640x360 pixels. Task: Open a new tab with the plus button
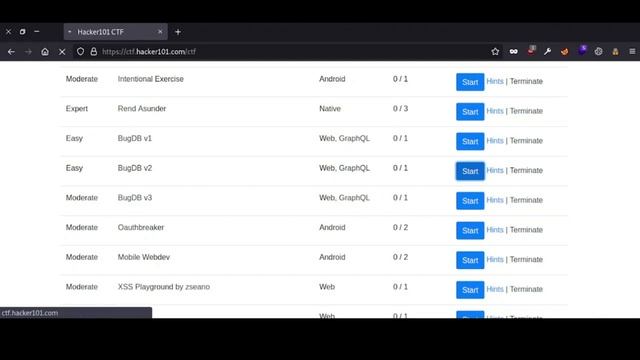pos(178,32)
